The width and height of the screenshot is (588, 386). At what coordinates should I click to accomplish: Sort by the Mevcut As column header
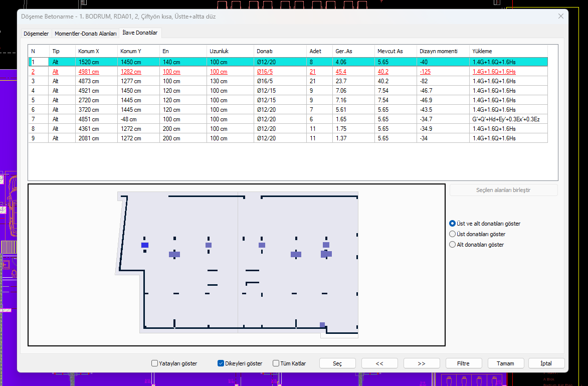click(396, 51)
